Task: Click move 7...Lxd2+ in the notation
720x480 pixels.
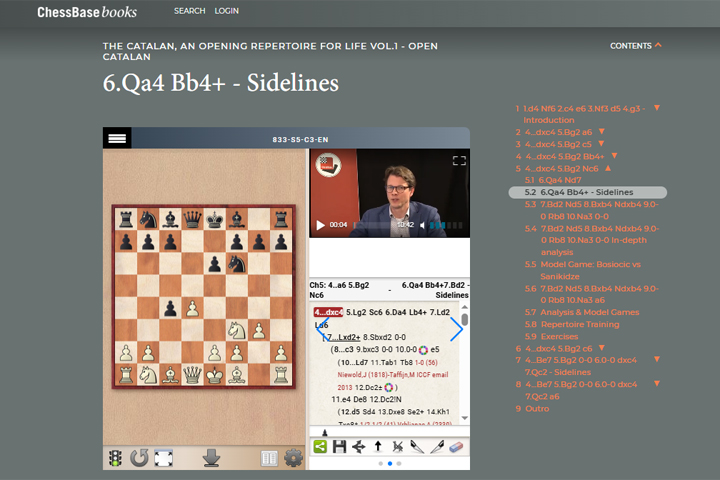Action: click(x=343, y=337)
